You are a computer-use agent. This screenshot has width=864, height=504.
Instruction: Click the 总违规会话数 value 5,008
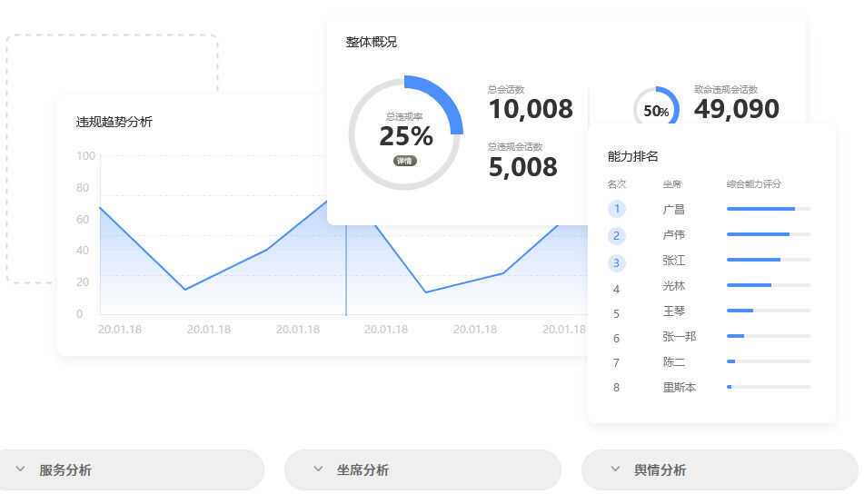522,167
